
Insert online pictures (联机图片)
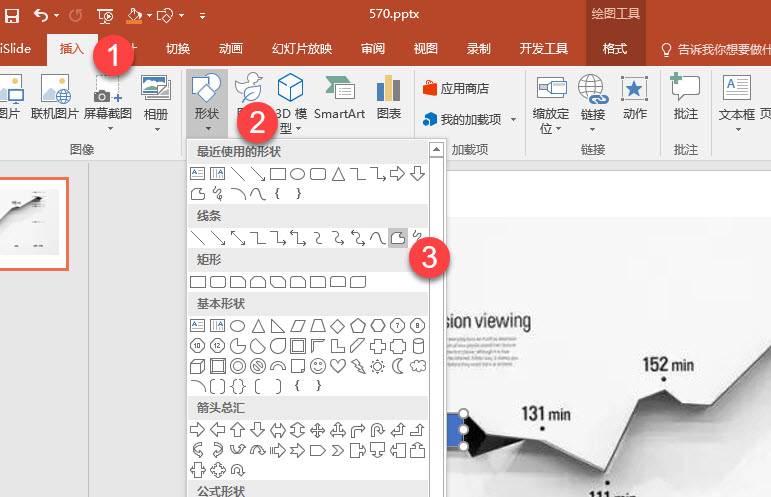[x=55, y=97]
